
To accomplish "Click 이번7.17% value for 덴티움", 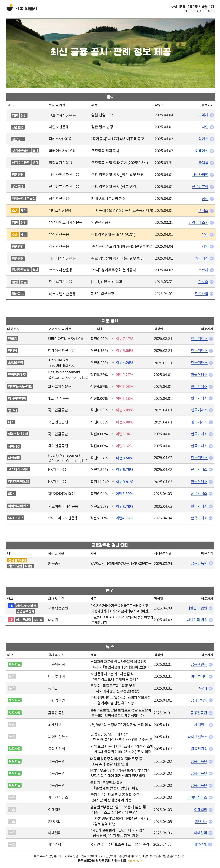I will coord(125,339).
